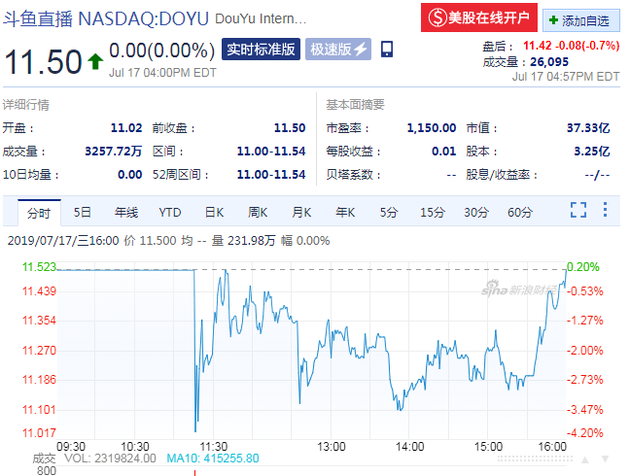Click the down triangle below chart
This screenshot has height=476, width=630.
coord(605,459)
